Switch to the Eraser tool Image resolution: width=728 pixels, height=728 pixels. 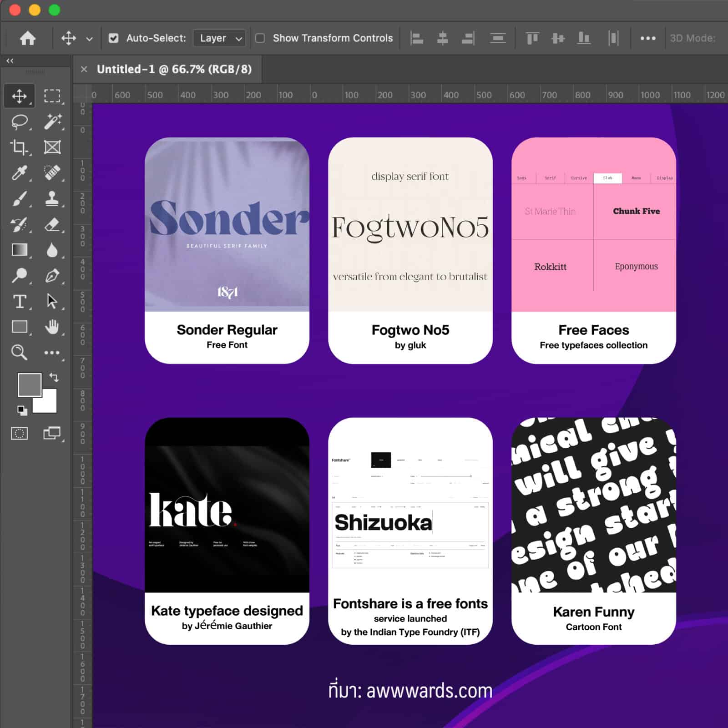click(x=52, y=225)
